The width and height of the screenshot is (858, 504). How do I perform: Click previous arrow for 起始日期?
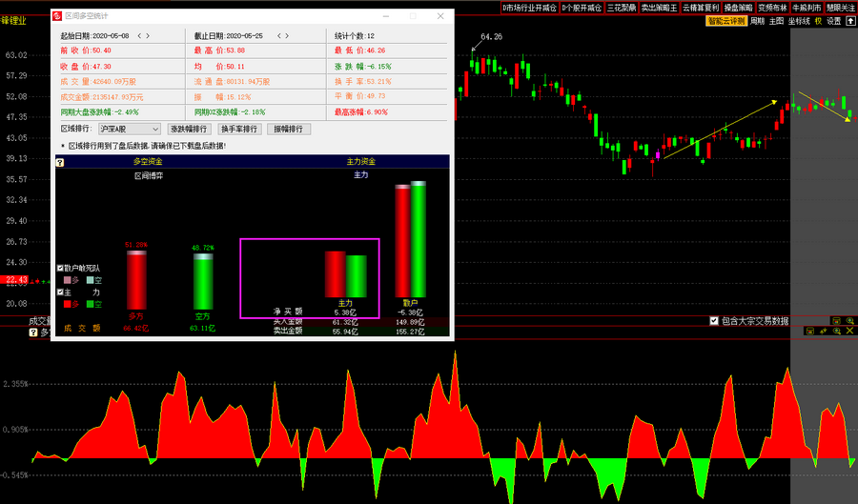[139, 36]
